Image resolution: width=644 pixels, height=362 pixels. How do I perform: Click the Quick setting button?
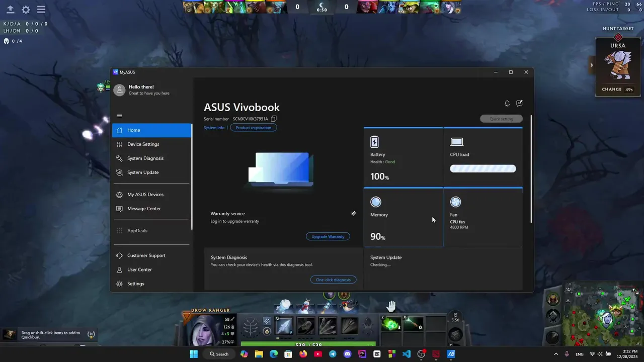[x=501, y=119]
